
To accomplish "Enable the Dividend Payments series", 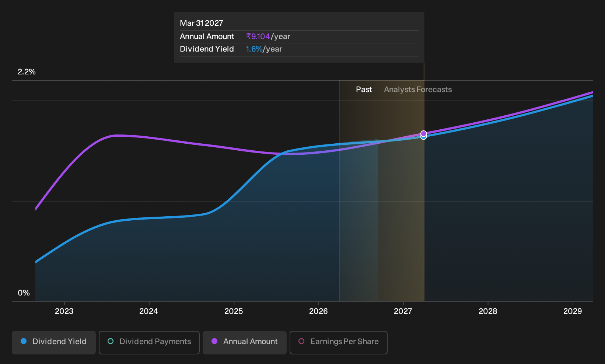I will click(149, 342).
